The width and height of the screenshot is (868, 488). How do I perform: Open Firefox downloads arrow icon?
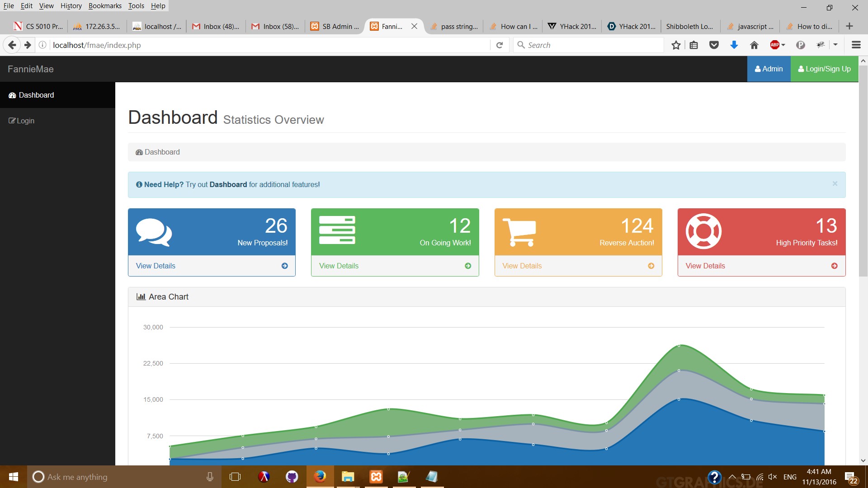point(734,45)
